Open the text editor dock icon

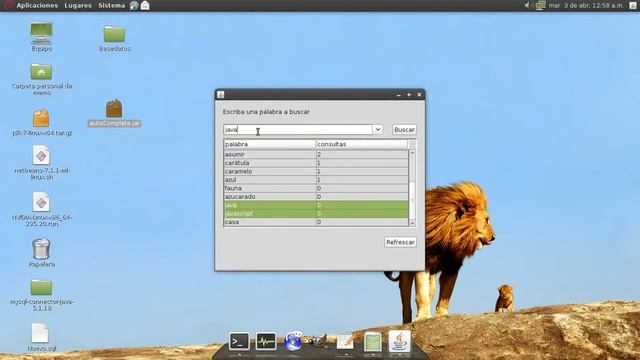tap(345, 341)
